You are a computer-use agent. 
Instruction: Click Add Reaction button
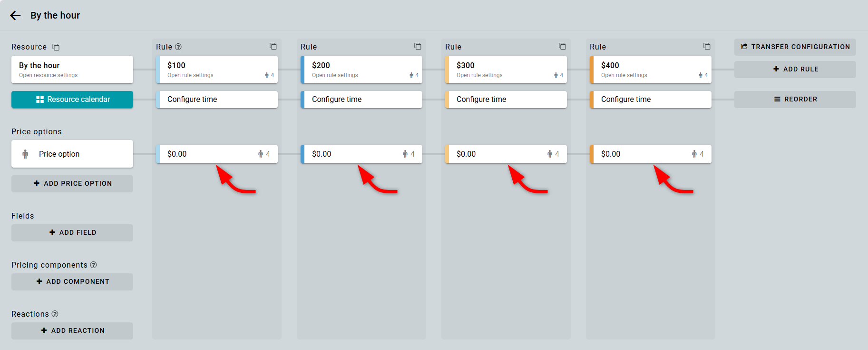click(x=72, y=331)
